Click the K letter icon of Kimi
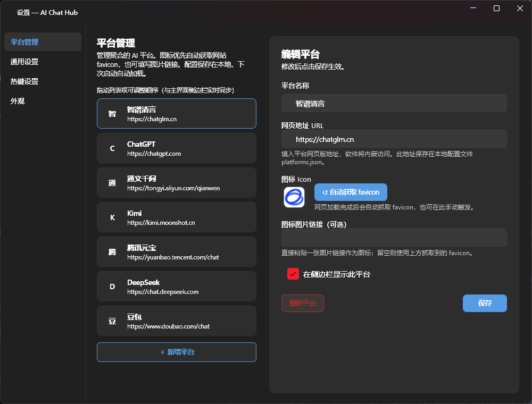Screen dimensions: 532x404 coord(112,217)
